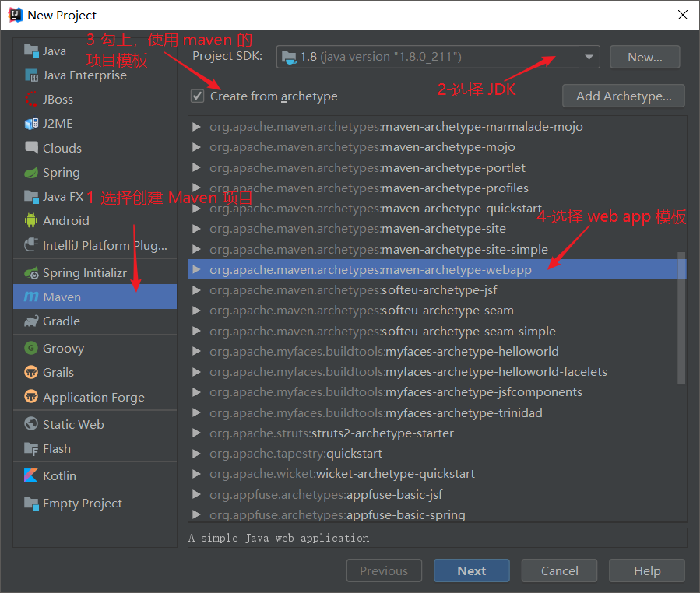Click the Flash folder icon
This screenshot has width=700, height=593.
tap(31, 448)
